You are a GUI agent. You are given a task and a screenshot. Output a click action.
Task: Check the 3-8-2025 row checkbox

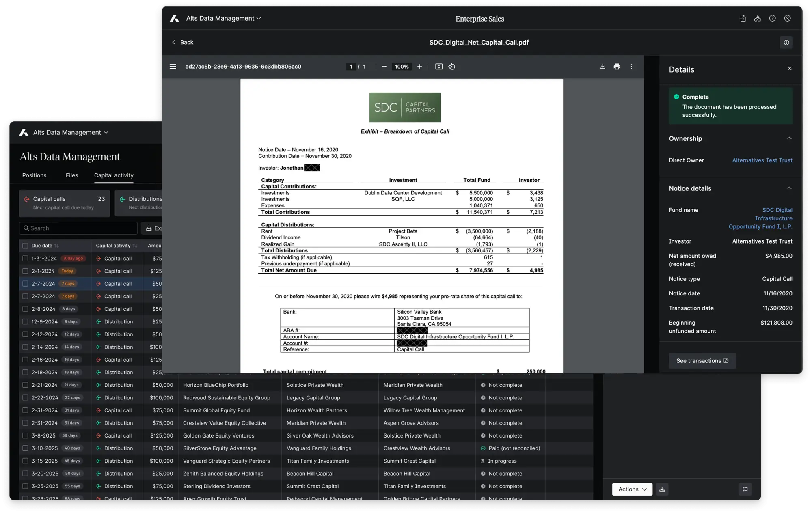pos(25,436)
